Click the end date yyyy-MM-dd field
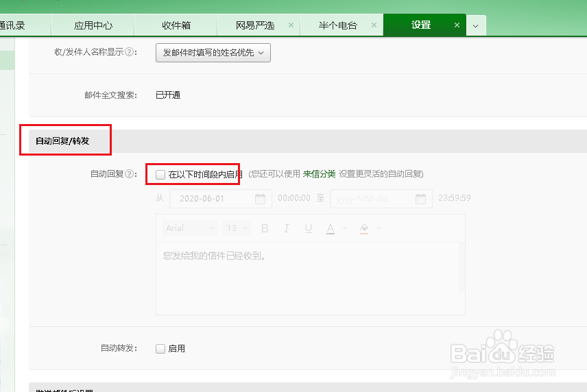The height and width of the screenshot is (392, 587). pyautogui.click(x=381, y=199)
